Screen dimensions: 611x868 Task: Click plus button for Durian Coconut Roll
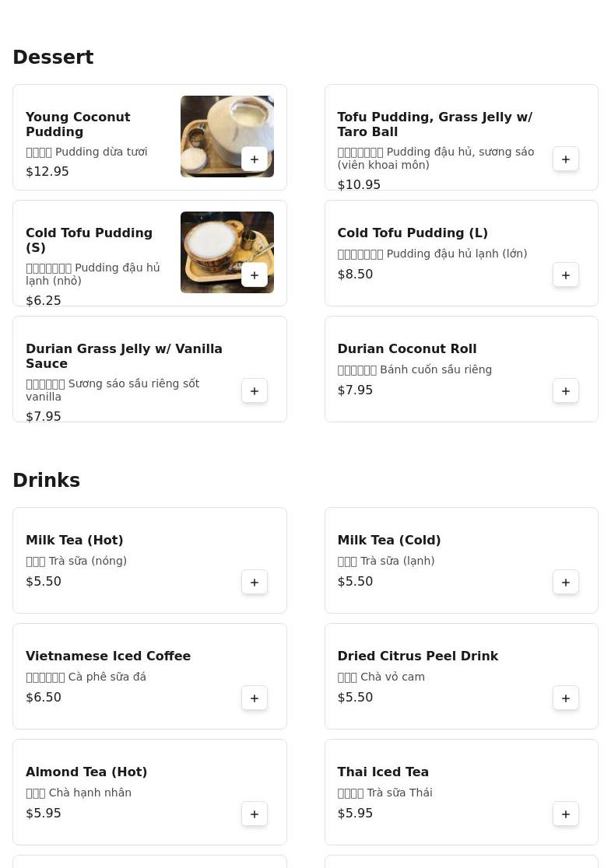(566, 390)
